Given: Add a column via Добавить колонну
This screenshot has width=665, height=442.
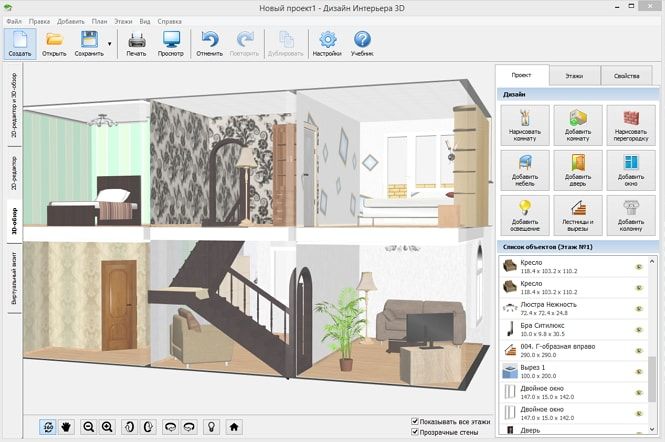Looking at the screenshot, I should (x=631, y=215).
